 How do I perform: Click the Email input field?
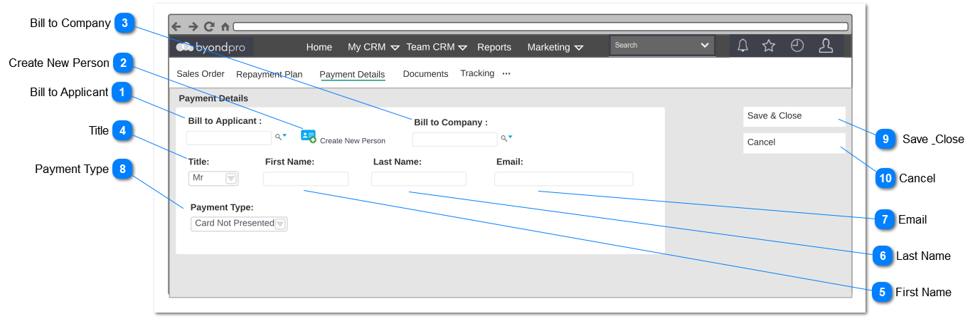coord(563,179)
